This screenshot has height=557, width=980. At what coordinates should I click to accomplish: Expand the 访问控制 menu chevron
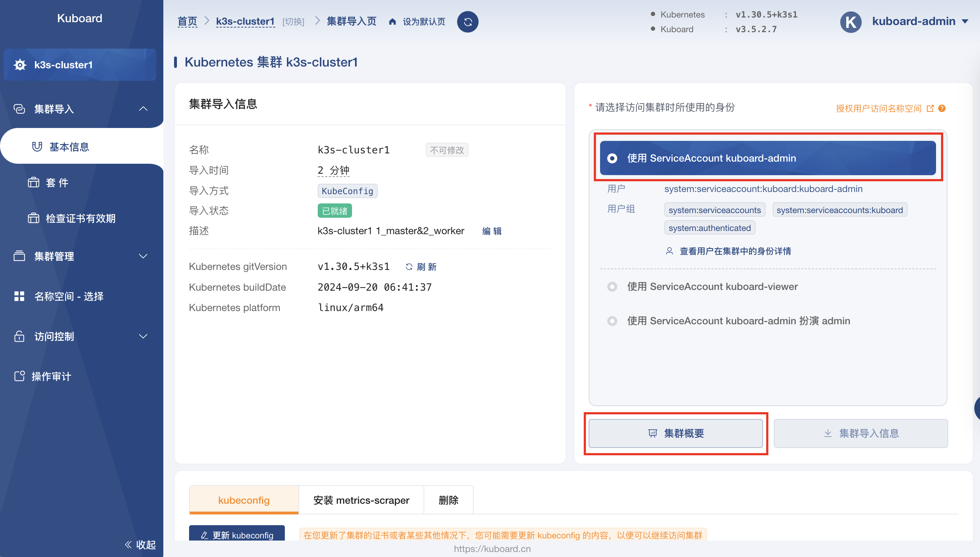[x=143, y=336]
